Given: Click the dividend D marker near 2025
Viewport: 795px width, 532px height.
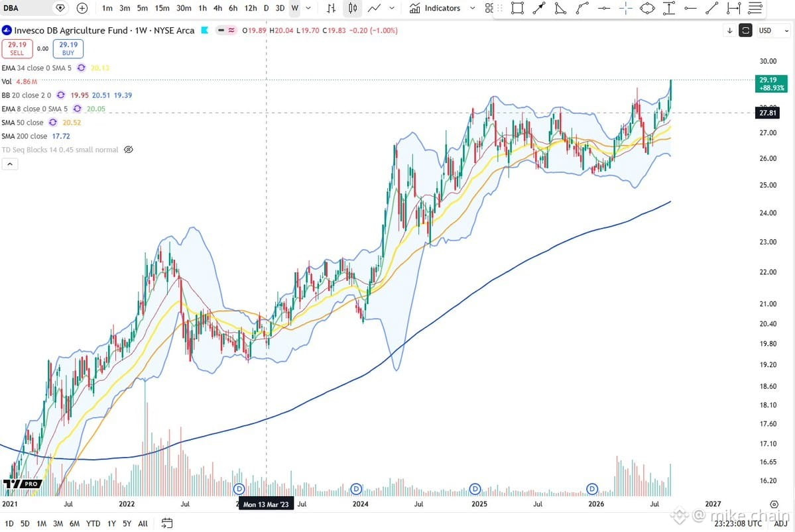Looking at the screenshot, I should tap(475, 489).
